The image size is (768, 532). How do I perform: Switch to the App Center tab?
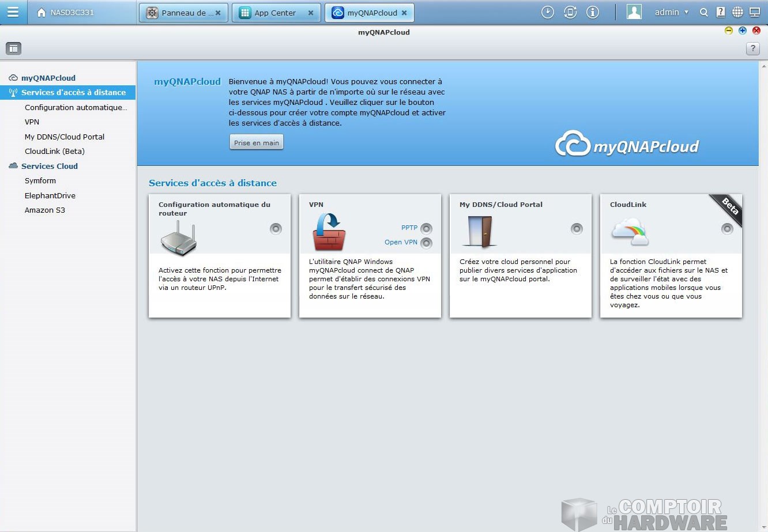click(x=274, y=13)
